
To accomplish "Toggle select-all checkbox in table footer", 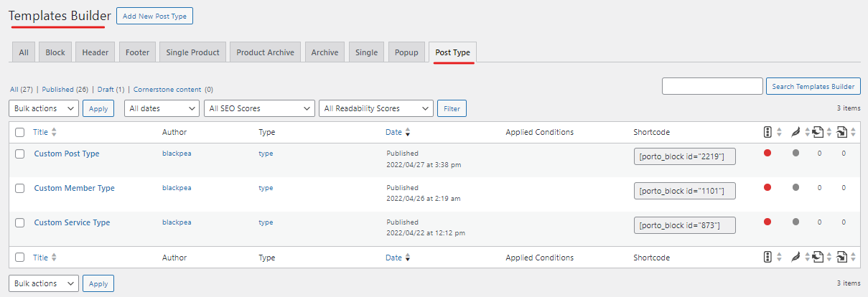I will [x=19, y=258].
